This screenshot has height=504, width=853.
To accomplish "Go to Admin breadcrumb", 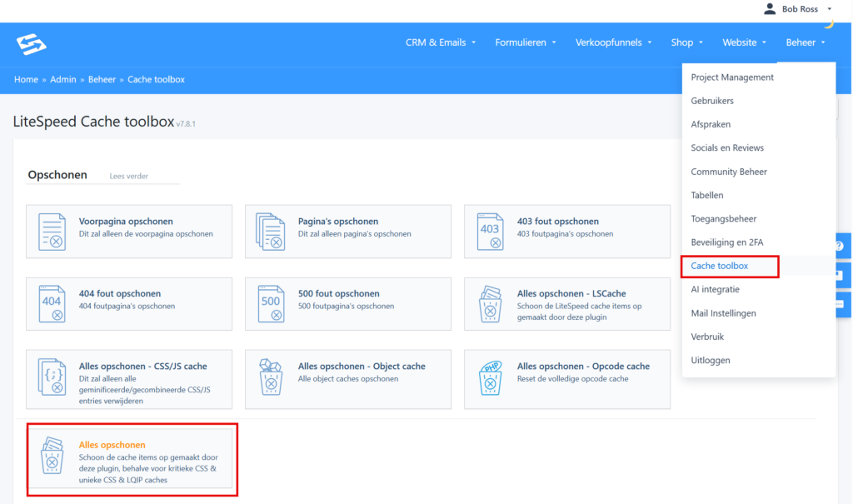I will [63, 79].
